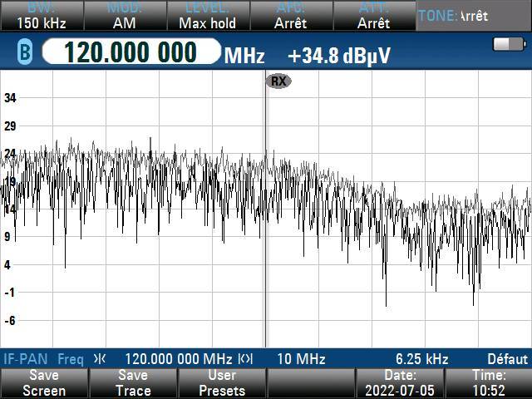Select the IF-PAN mode label
This screenshot has width=532, height=399.
(x=21, y=359)
